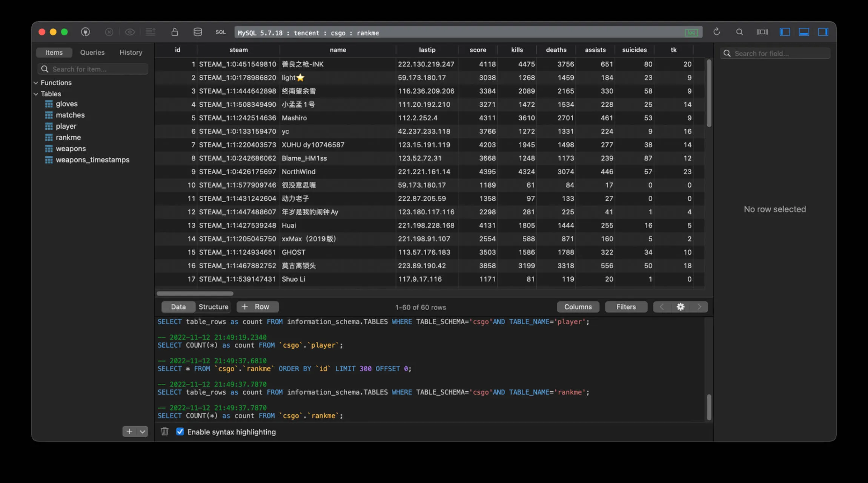This screenshot has height=483, width=868.
Task: Toggle the left sidebar pane
Action: [x=785, y=32]
